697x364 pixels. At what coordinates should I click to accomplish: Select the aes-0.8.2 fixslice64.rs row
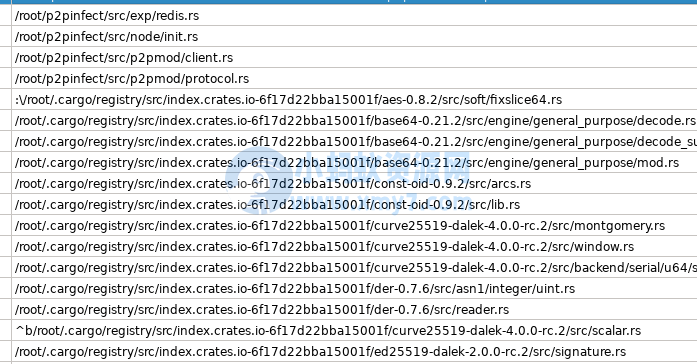pos(354,99)
